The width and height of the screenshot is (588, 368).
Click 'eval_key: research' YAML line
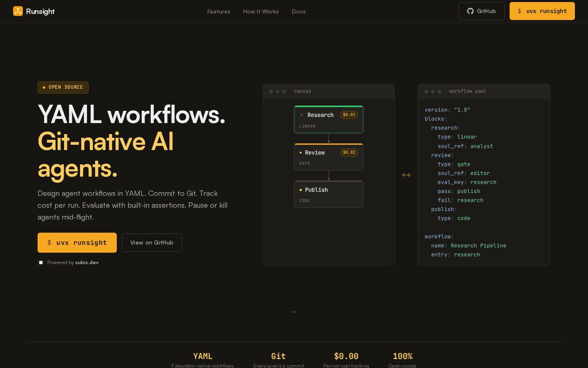tap(467, 182)
